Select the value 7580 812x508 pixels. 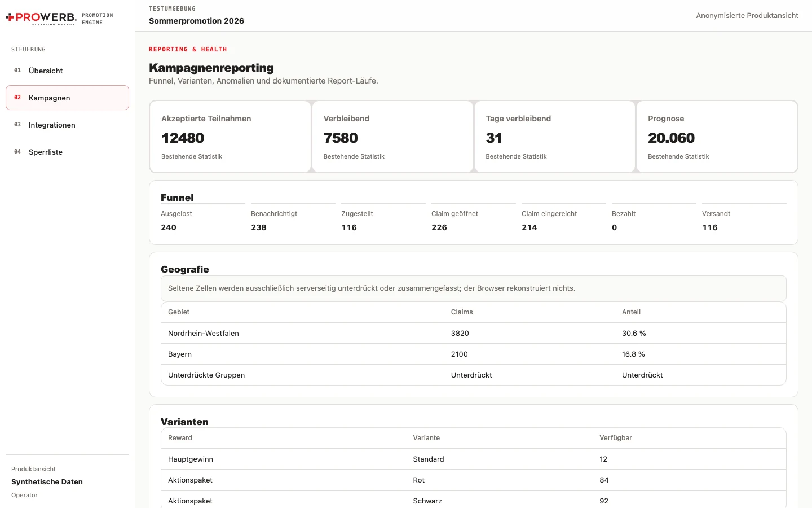click(x=341, y=138)
